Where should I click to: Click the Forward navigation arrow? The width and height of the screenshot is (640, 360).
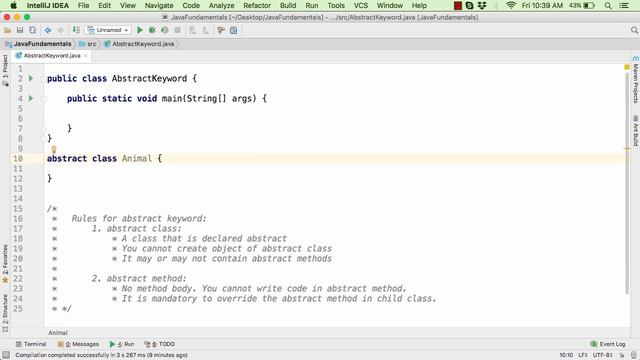(60, 30)
